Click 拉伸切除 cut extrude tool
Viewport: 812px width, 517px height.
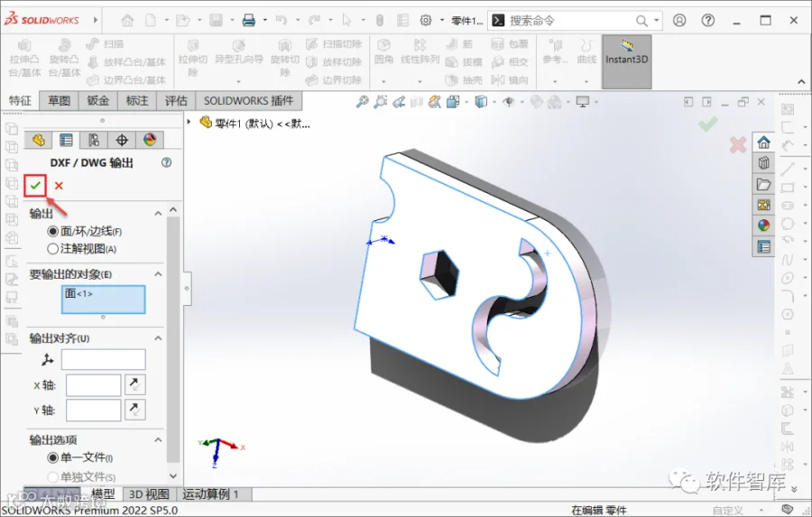[193, 58]
